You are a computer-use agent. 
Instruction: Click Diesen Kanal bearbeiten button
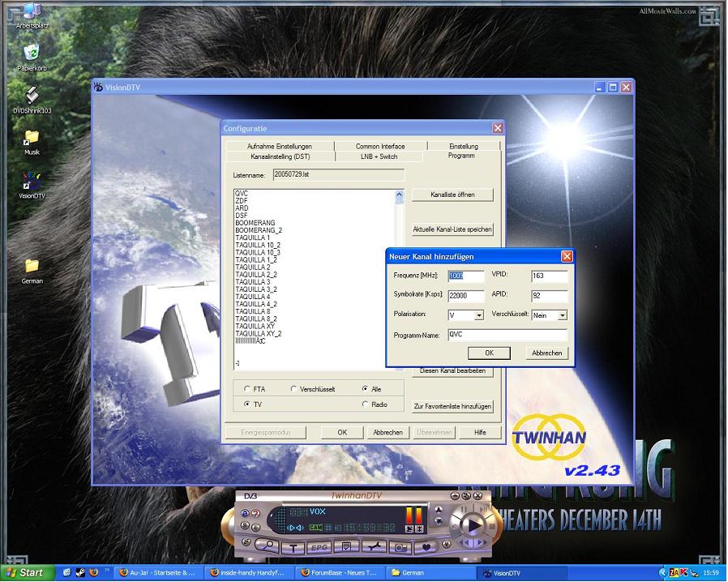click(x=452, y=370)
